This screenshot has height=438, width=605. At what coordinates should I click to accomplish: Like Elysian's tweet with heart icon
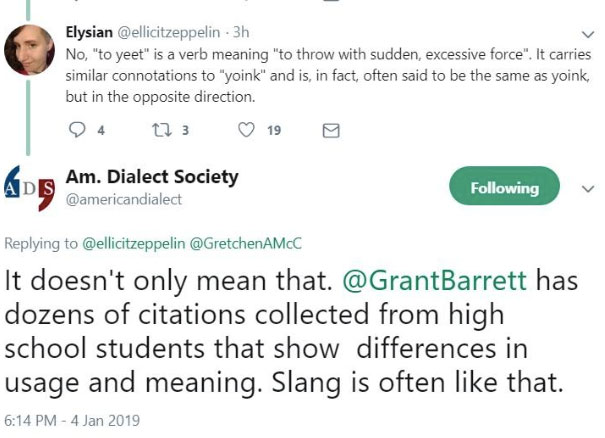245,130
